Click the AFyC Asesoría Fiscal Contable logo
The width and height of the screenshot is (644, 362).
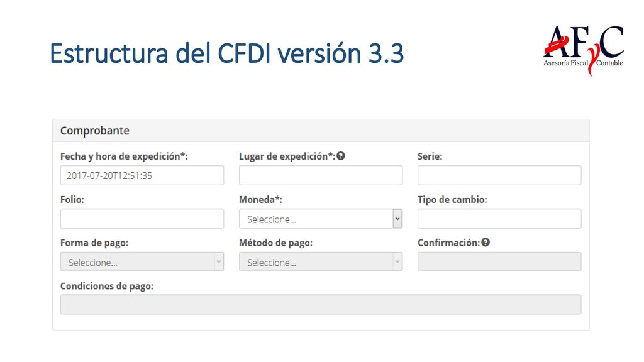point(583,50)
